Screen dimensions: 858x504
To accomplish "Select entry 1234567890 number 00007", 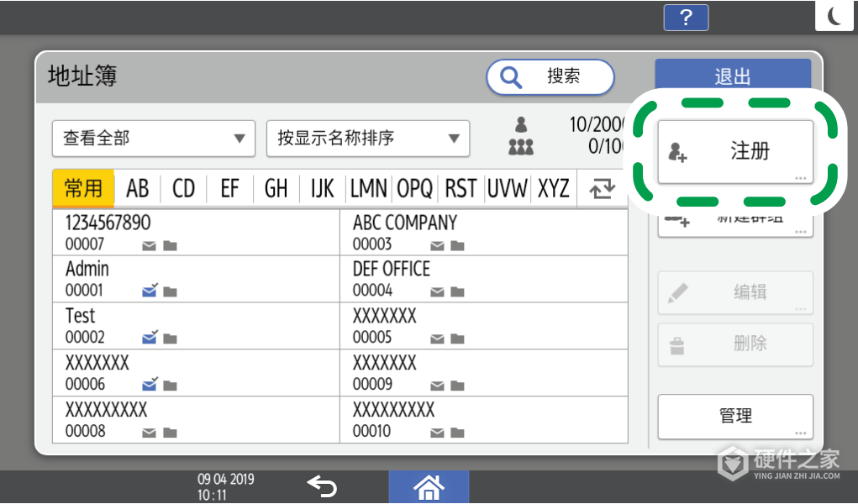I will (x=196, y=233).
